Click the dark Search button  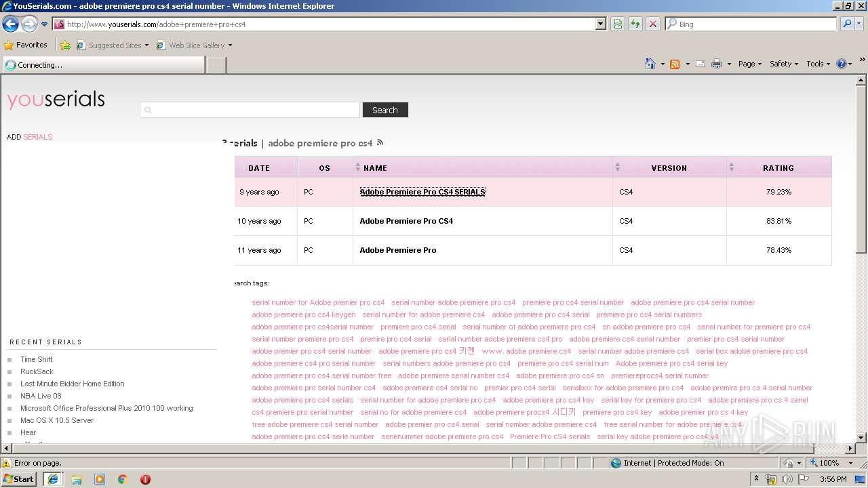point(385,110)
